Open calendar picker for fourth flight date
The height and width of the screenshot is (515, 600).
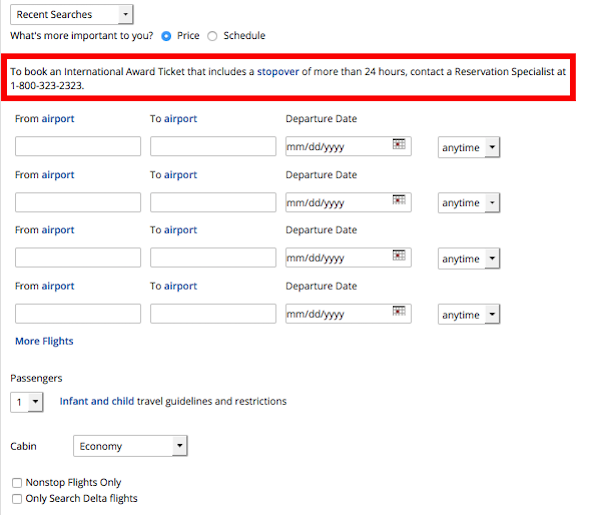coord(399,311)
